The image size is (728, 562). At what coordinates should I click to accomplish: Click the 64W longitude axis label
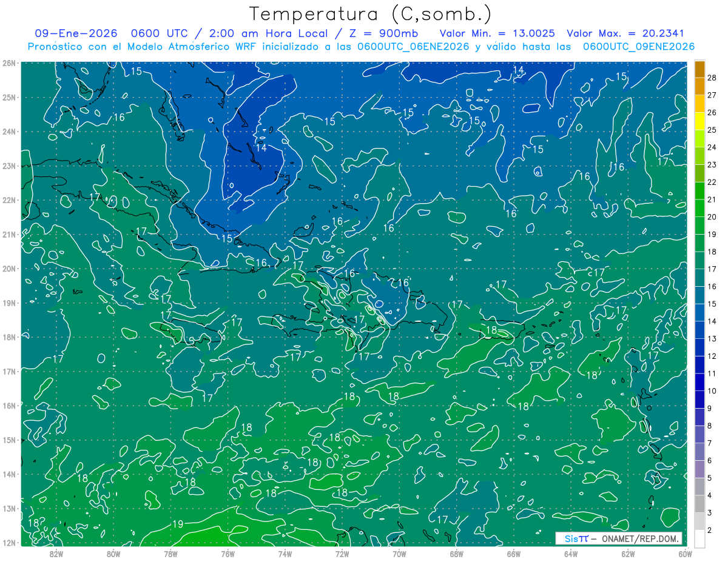(x=571, y=554)
